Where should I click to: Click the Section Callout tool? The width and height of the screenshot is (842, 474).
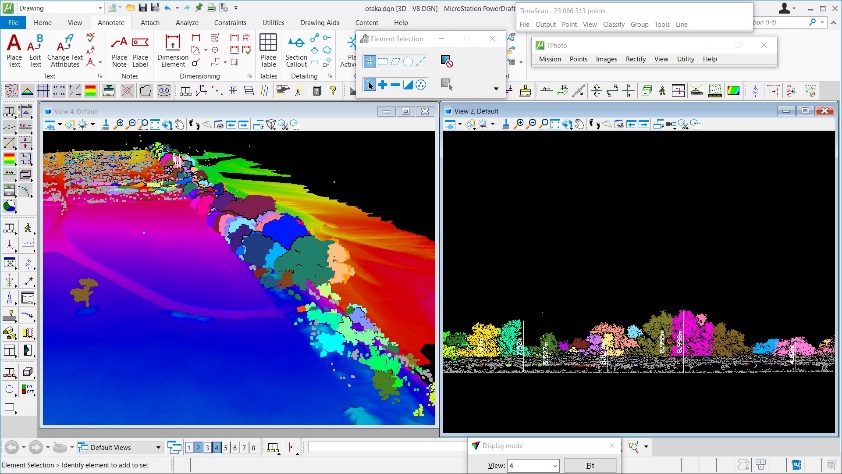[x=297, y=49]
